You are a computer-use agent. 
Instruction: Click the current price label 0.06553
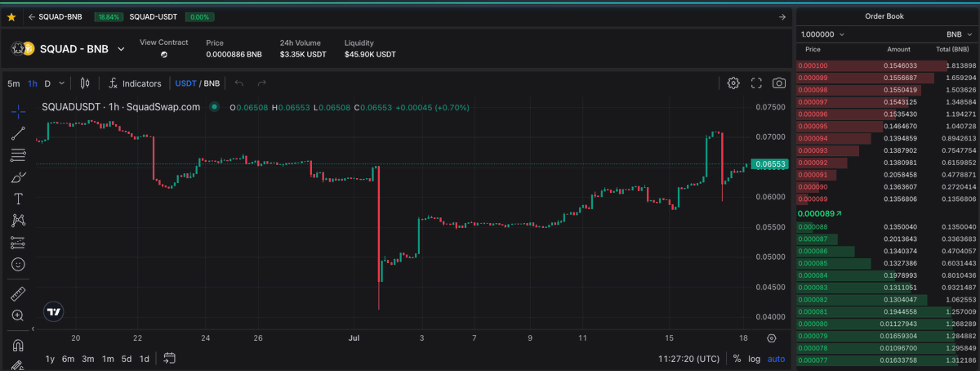pos(769,164)
